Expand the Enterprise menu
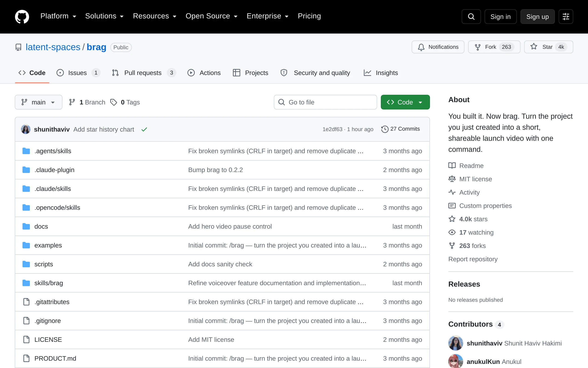Image resolution: width=588 pixels, height=368 pixels. [268, 16]
